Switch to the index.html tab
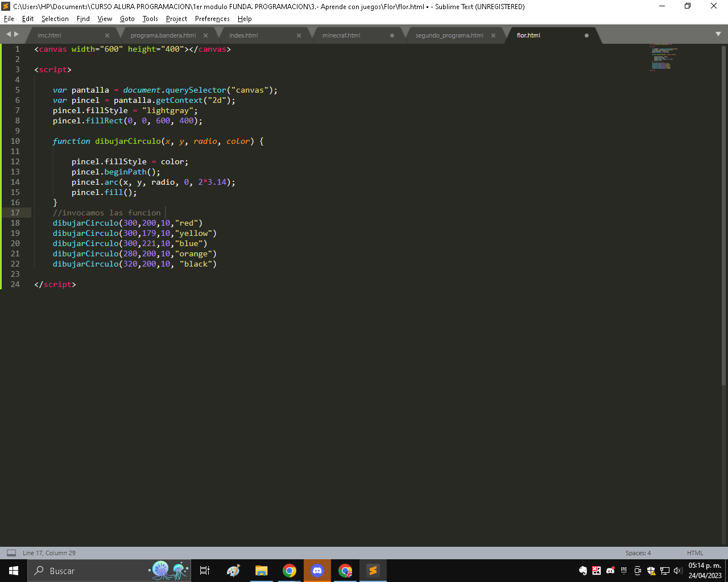Viewport: 728px width, 582px height. click(x=243, y=35)
